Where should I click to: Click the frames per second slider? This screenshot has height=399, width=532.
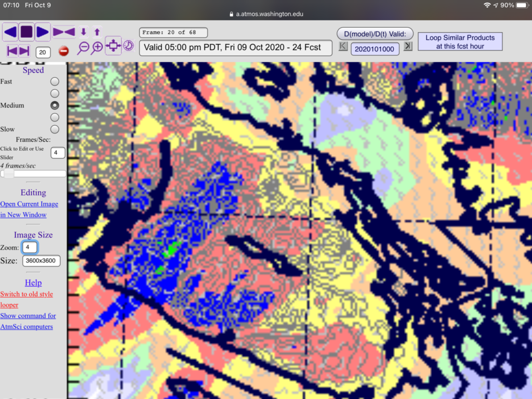pos(33,174)
